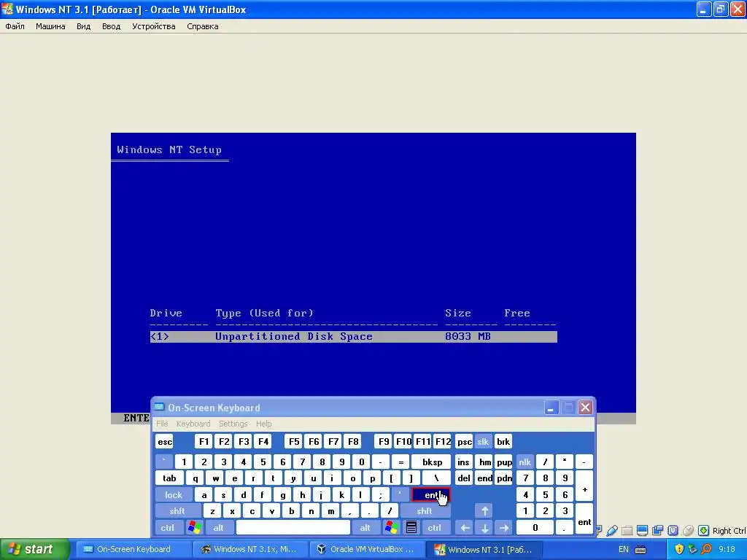Image resolution: width=747 pixels, height=560 pixels.
Task: Click the VirtualBox icon in the title bar
Action: click(7, 9)
